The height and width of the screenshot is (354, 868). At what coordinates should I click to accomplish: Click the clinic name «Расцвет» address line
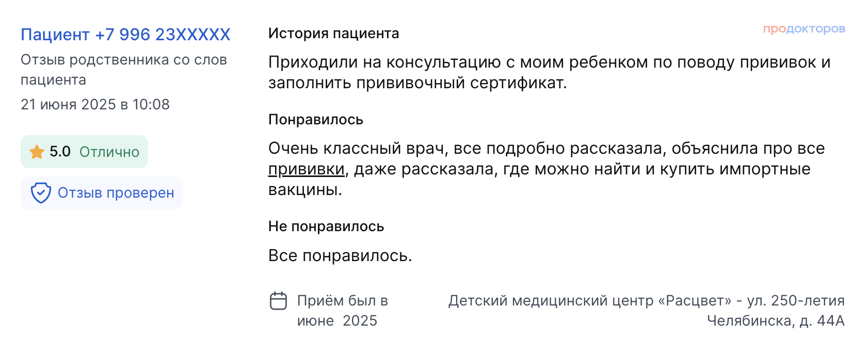point(646,301)
